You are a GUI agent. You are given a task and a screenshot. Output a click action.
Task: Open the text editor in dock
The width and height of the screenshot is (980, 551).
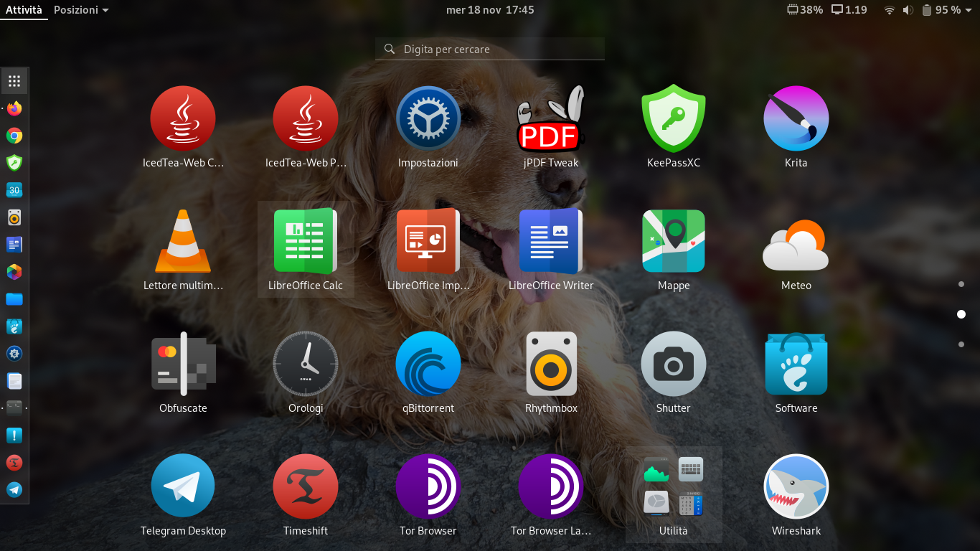14,381
